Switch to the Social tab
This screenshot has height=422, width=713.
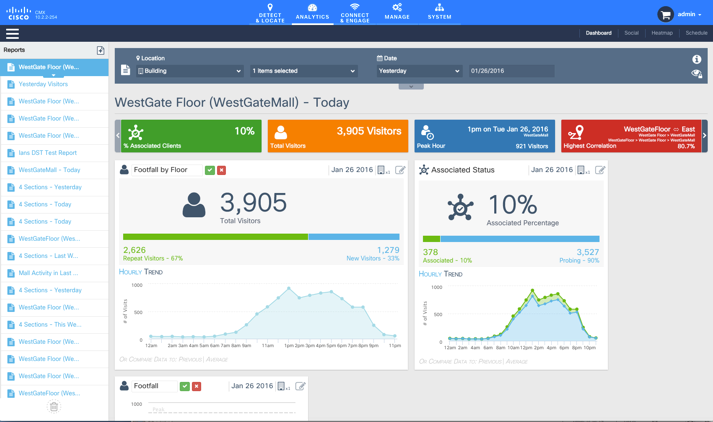click(x=631, y=33)
